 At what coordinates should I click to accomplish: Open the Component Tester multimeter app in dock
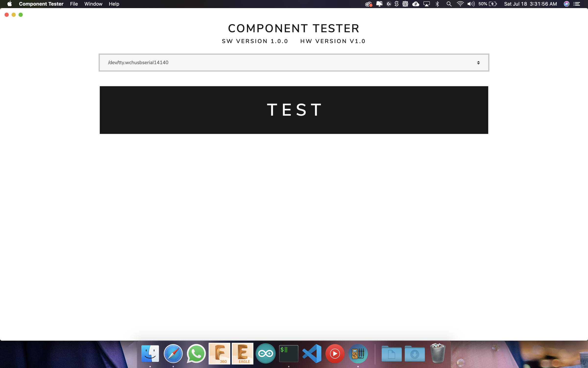[x=358, y=353]
